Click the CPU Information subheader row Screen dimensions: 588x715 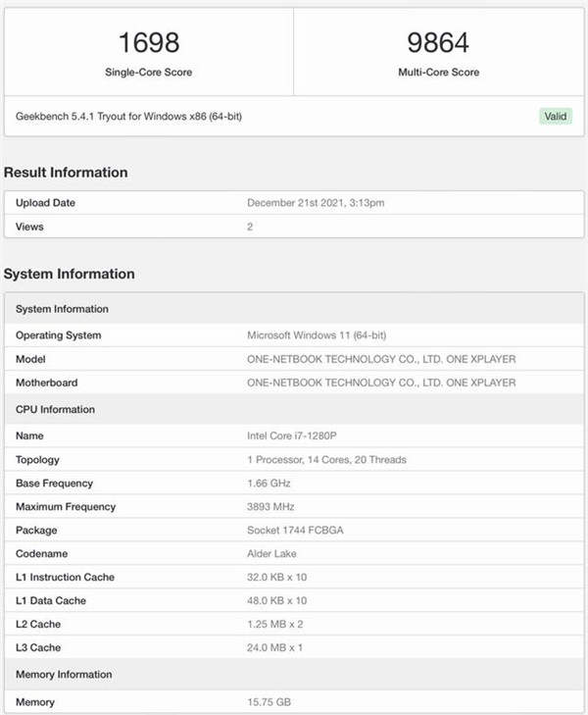pos(55,409)
